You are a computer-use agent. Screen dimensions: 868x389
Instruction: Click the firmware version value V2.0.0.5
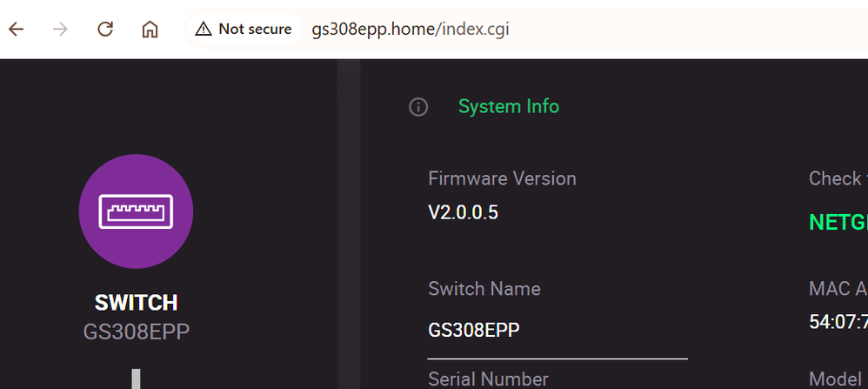(463, 212)
